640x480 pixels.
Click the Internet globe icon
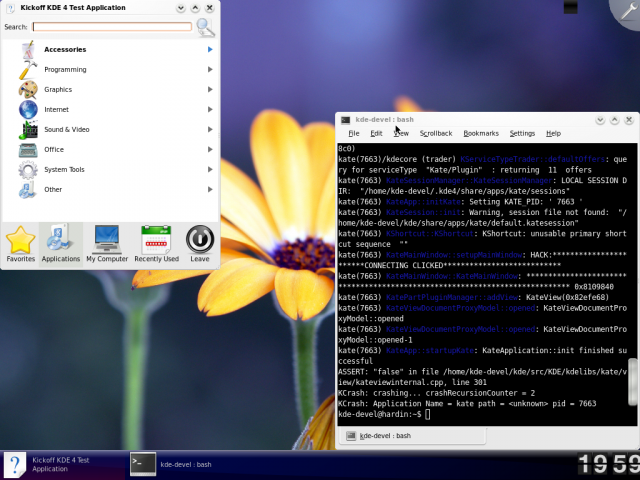(28, 109)
